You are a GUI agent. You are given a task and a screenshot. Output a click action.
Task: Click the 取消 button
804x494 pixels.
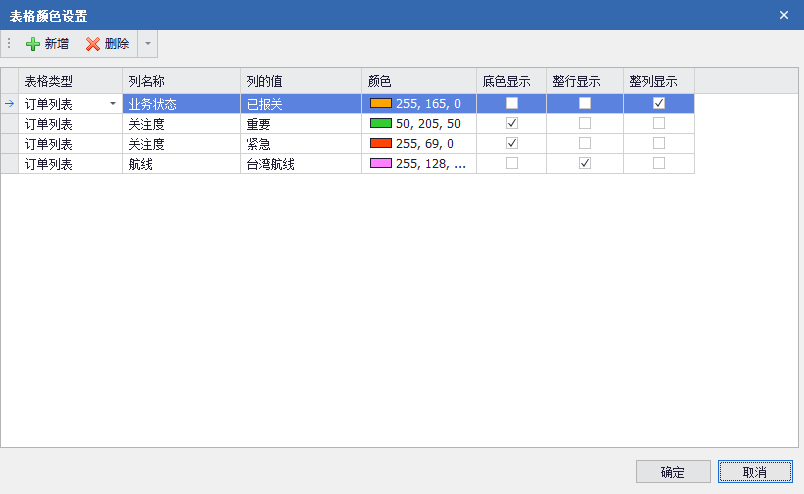(754, 472)
